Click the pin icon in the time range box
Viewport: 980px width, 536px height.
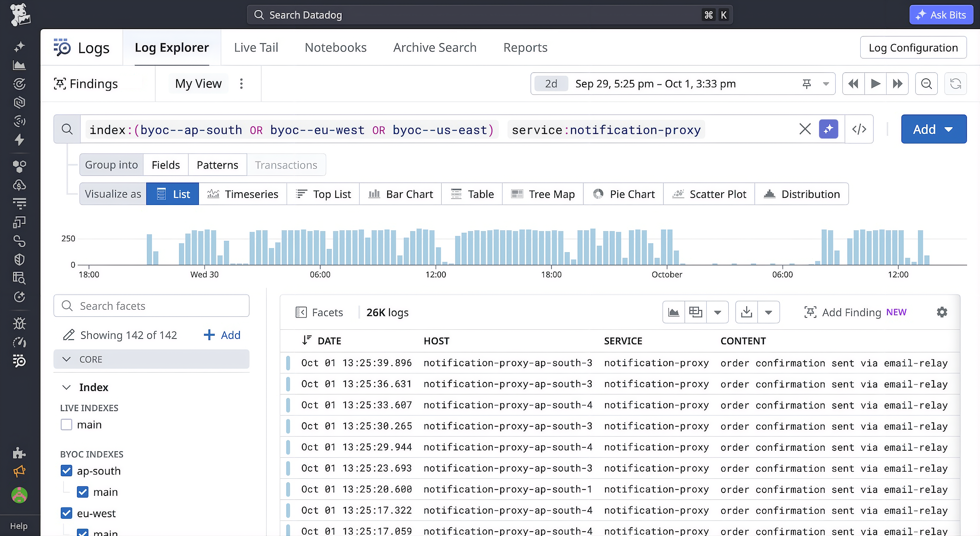pos(806,84)
